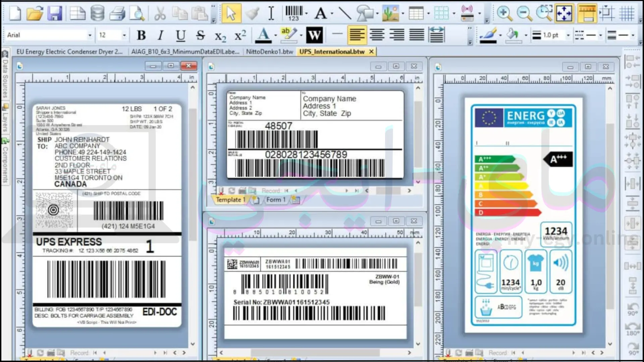Viewport: 644px width, 362px height.
Task: Select the shape drawing tool
Action: coord(365,13)
